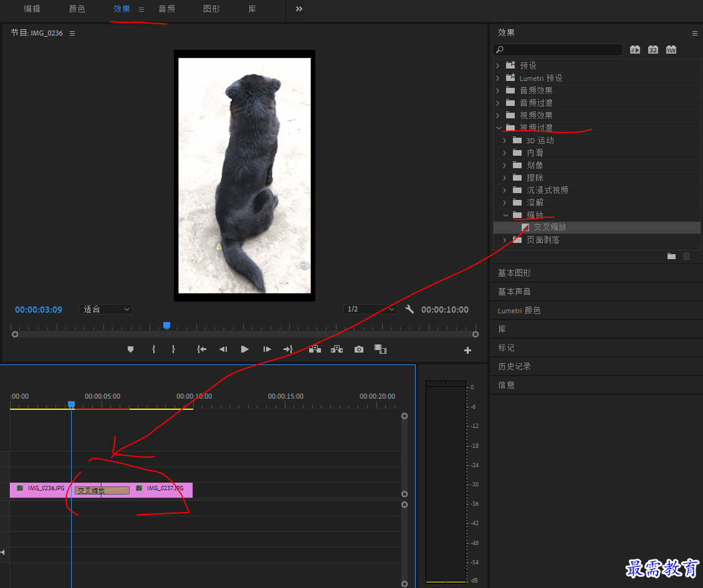Filter by 32-bit color effects
The width and height of the screenshot is (703, 588).
click(653, 50)
